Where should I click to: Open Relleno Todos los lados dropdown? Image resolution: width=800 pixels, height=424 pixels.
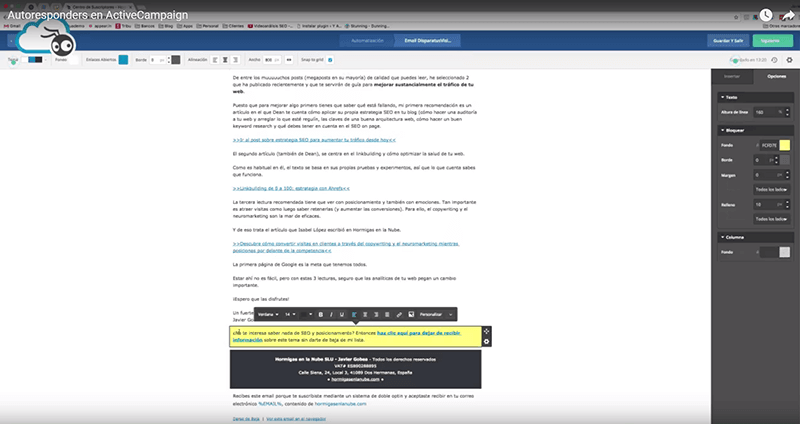pos(771,219)
